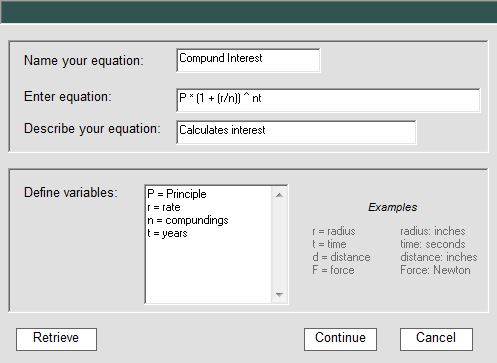Screen dimensions: 497x363
Task: Click the 'Describe your equation:' label
Action: (92, 129)
